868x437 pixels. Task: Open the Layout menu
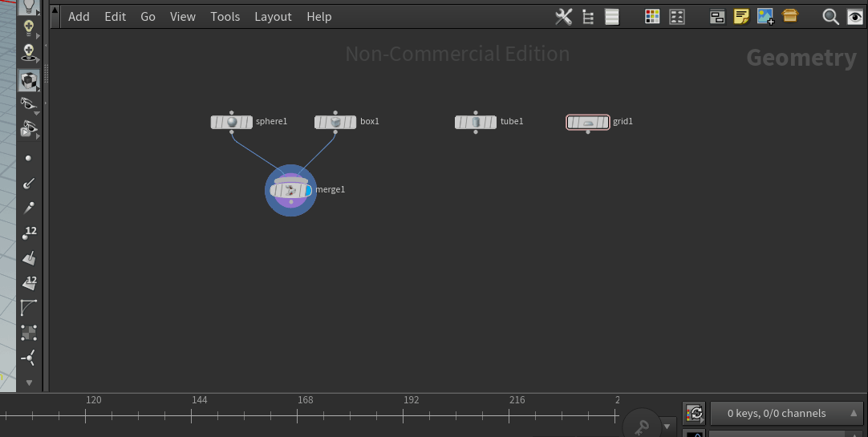point(273,17)
